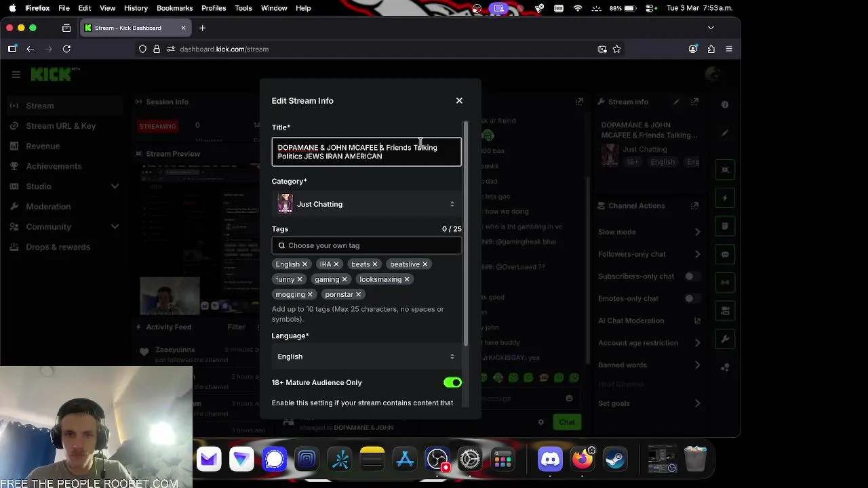Remove the English tag
The height and width of the screenshot is (488, 868).
point(304,264)
